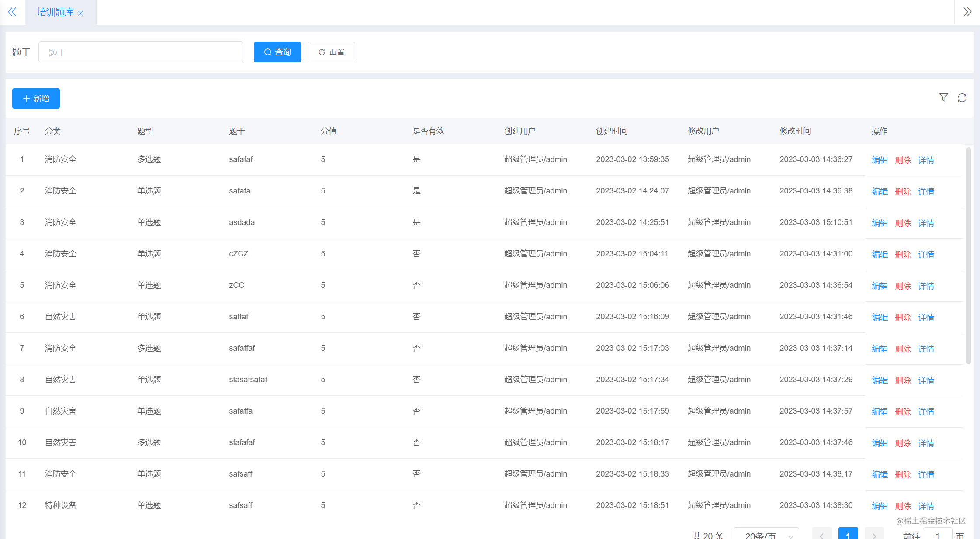The image size is (980, 539).
Task: Click the magnifier icon in the 查询 button
Action: point(268,52)
